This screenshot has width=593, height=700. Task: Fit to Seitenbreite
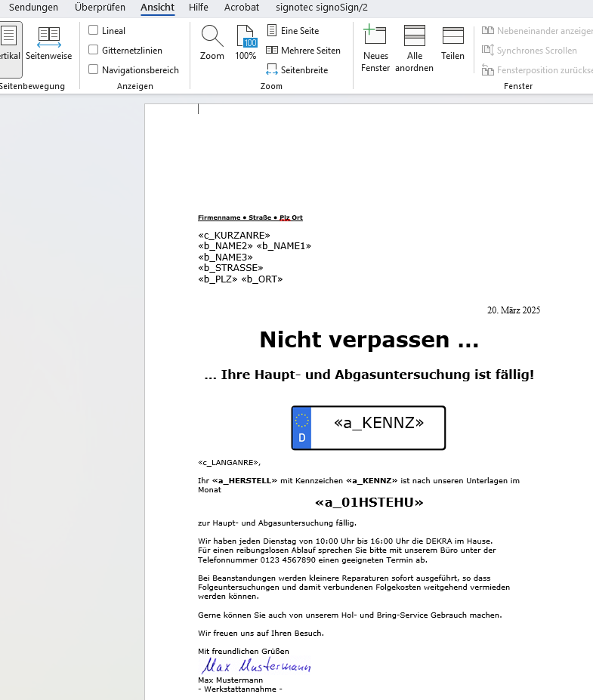(297, 69)
